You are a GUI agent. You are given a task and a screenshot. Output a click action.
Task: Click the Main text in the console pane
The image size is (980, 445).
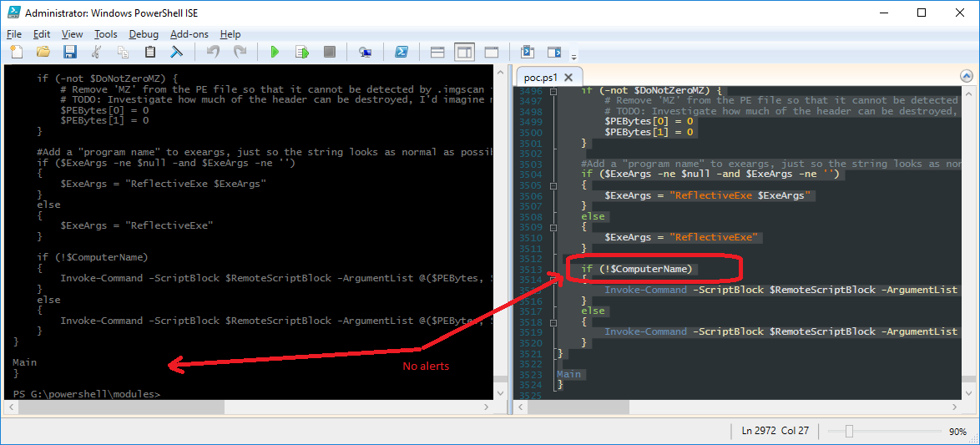pyautogui.click(x=24, y=362)
